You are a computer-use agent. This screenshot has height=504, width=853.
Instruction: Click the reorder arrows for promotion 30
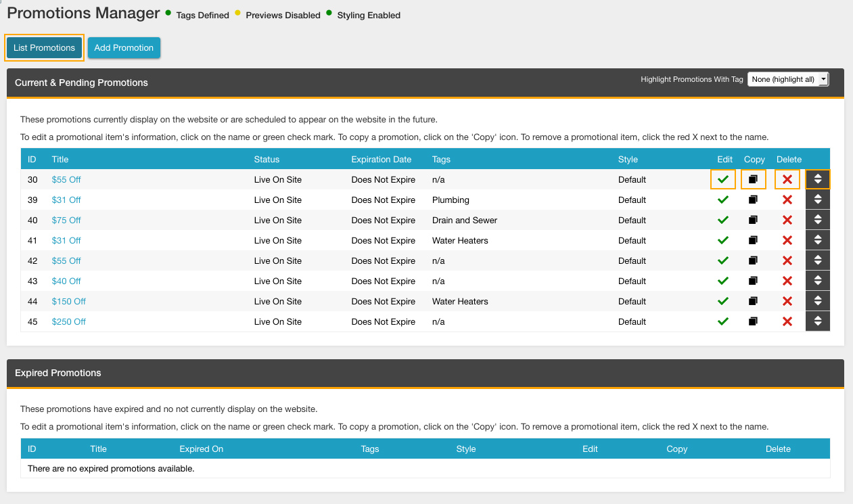[x=817, y=179]
